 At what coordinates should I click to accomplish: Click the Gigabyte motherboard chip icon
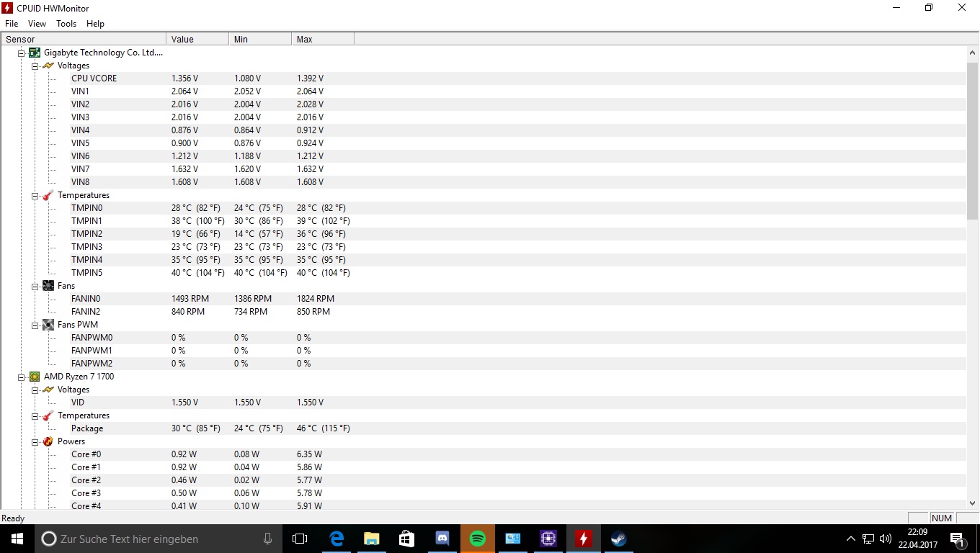(34, 53)
